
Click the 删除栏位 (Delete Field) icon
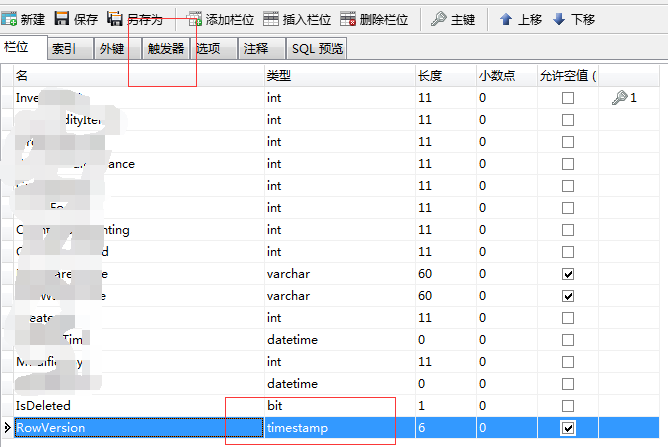coord(348,18)
